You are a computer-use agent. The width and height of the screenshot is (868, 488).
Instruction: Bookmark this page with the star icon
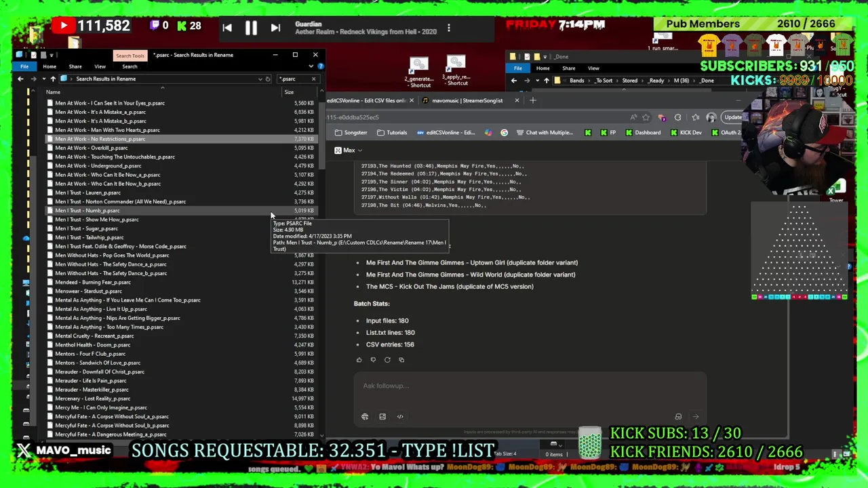pos(646,117)
